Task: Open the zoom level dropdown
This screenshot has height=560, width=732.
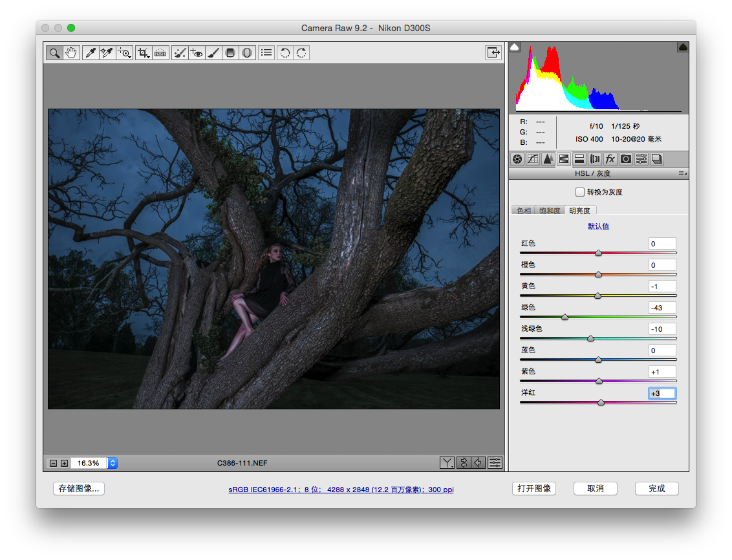Action: click(x=113, y=463)
